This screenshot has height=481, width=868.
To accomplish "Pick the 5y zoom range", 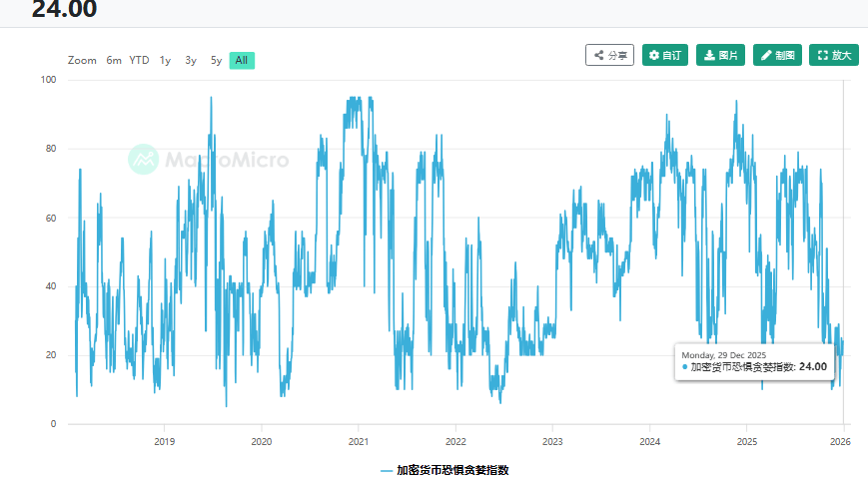I will 216,61.
